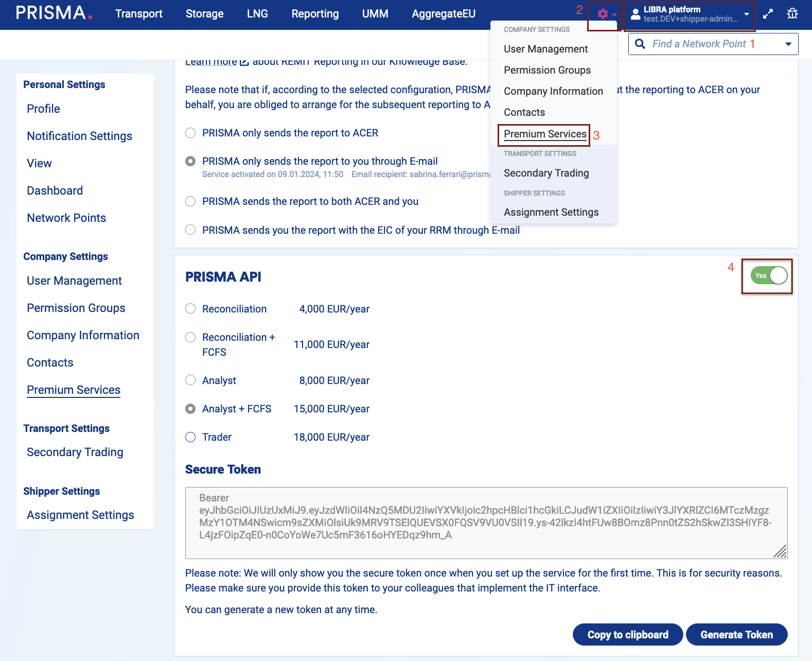Screen dimensions: 812x661
Task: Open Company Information in the sidebar
Action: [83, 335]
